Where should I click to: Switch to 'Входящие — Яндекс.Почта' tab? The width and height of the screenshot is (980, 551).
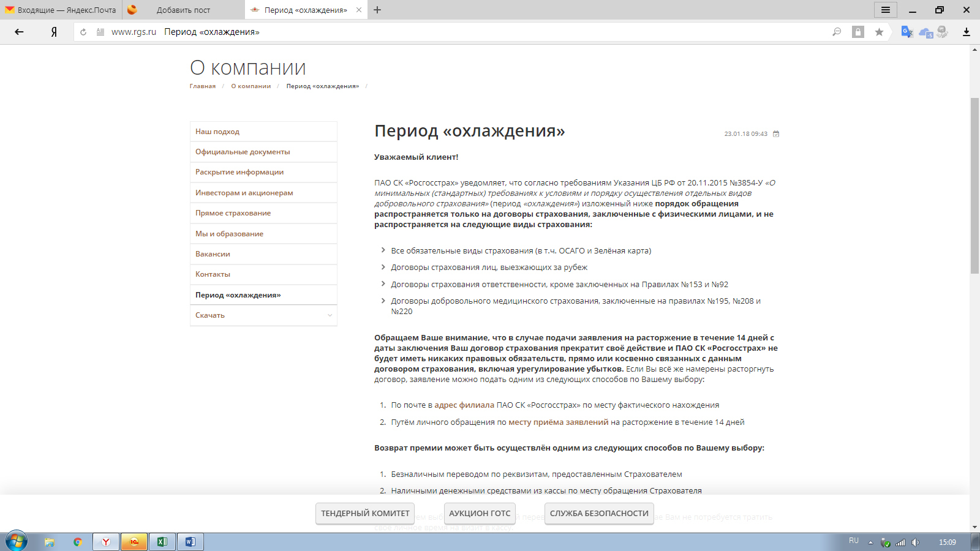coord(61,10)
